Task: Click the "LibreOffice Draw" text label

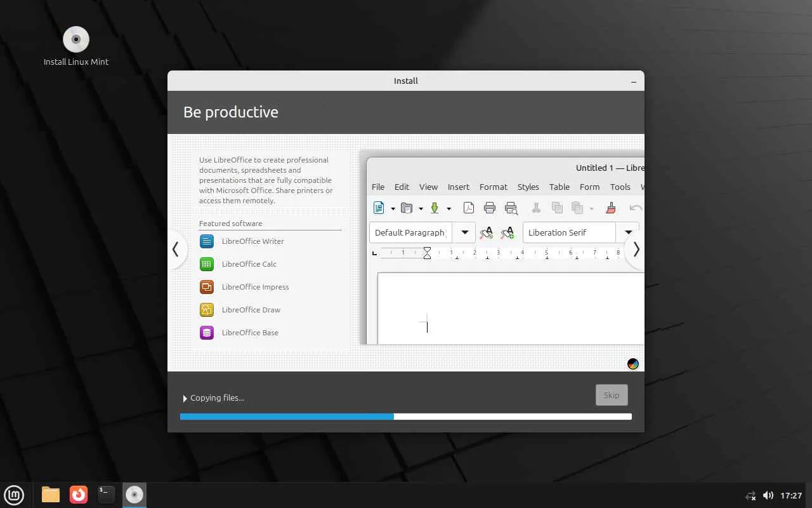Action: (251, 310)
